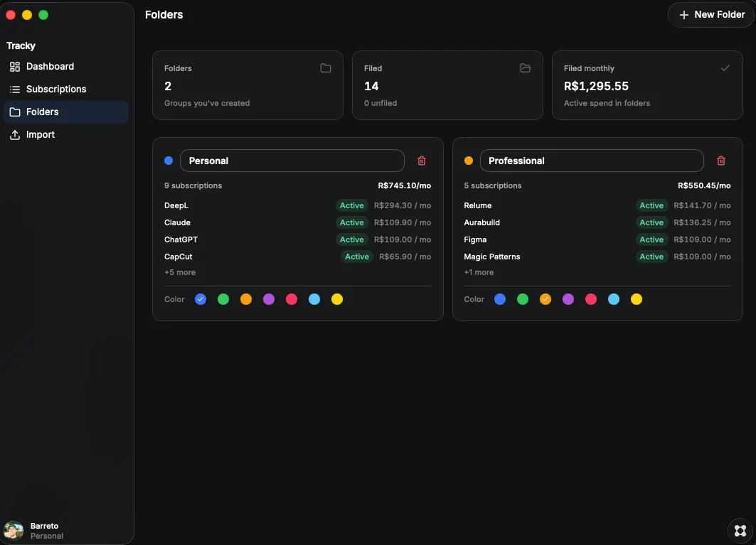Pick red color for Personal folder
This screenshot has width=756, height=545.
click(x=291, y=299)
